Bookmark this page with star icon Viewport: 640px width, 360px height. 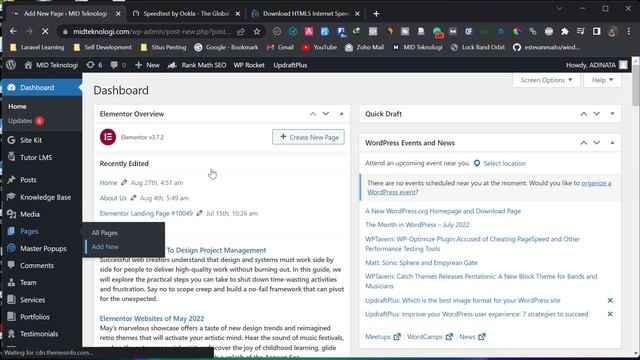pos(257,31)
